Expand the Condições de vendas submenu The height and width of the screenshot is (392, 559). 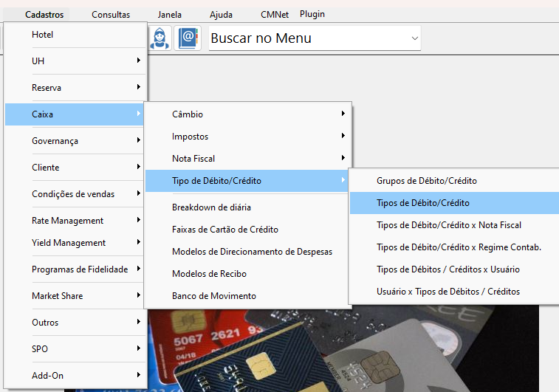click(75, 194)
